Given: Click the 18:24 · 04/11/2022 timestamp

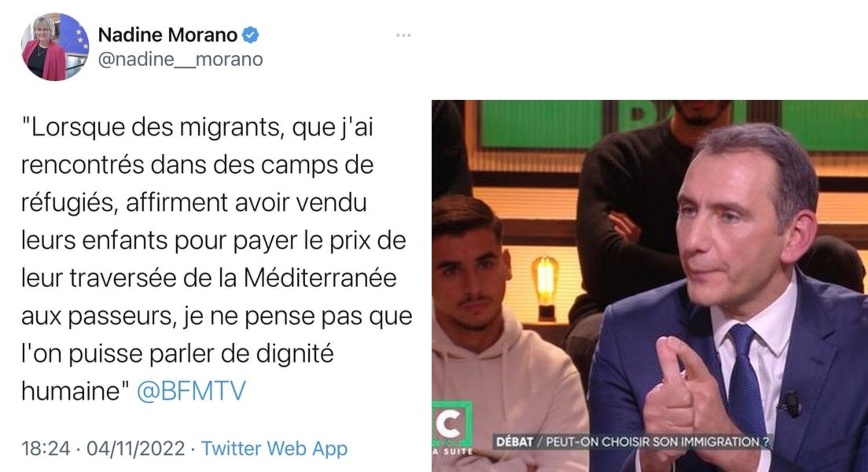Looking at the screenshot, I should tap(103, 448).
